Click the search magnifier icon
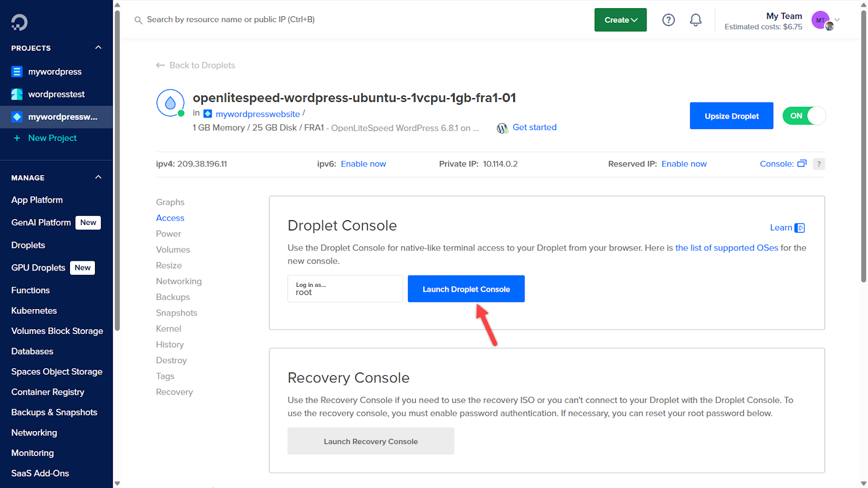Viewport: 868px width, 488px height. pyautogui.click(x=138, y=20)
